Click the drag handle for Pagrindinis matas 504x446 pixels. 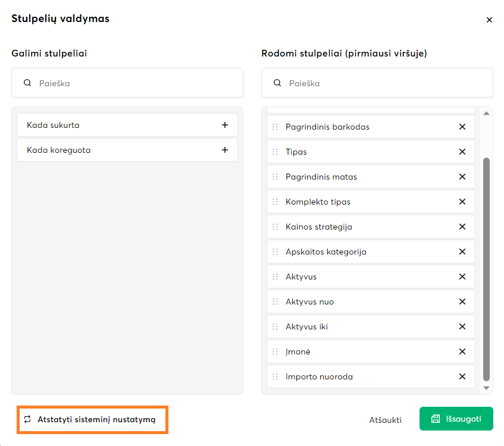point(275,177)
